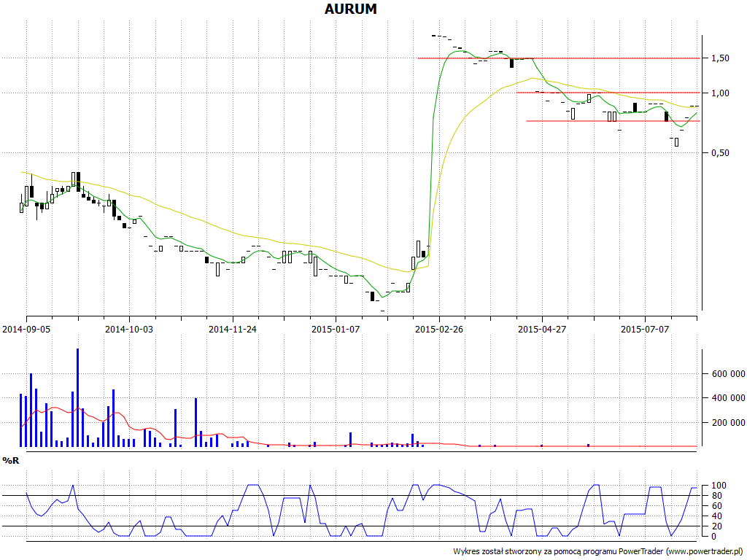
Task: Click the PowerTrader credit text
Action: pyautogui.click(x=598, y=551)
